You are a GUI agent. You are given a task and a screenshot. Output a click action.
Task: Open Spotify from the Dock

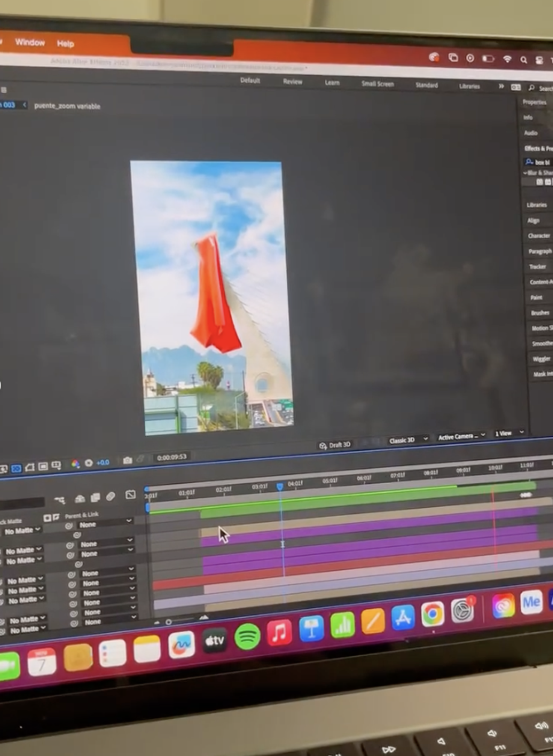click(x=247, y=637)
